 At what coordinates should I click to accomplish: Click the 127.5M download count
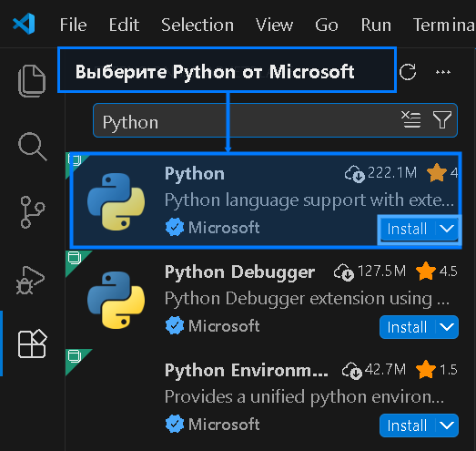pos(381,271)
